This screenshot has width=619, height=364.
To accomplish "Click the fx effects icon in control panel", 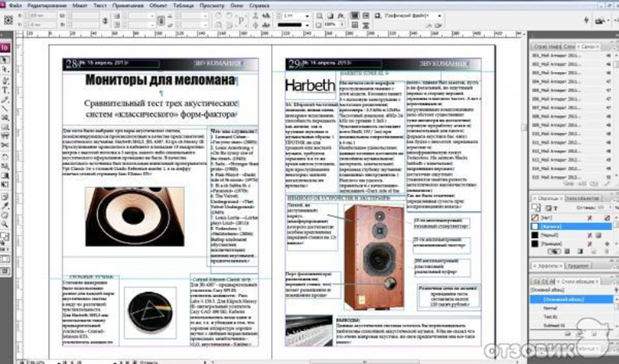I will (340, 16).
